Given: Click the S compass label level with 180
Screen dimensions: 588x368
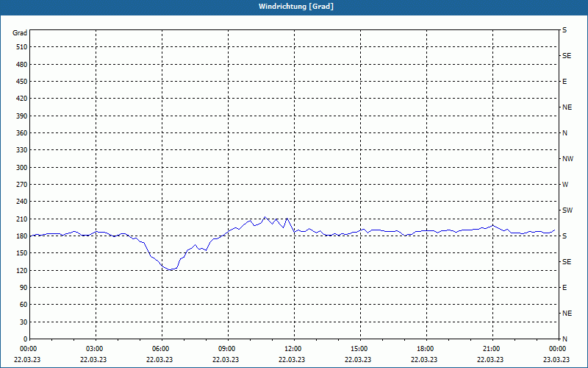Looking at the screenshot, I should point(564,236).
